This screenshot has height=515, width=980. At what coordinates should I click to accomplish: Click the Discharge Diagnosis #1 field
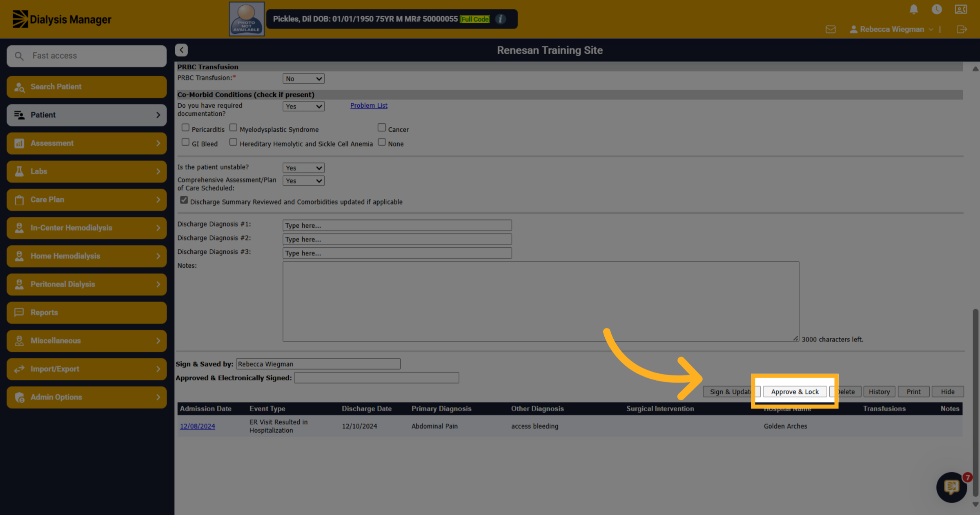tap(397, 225)
